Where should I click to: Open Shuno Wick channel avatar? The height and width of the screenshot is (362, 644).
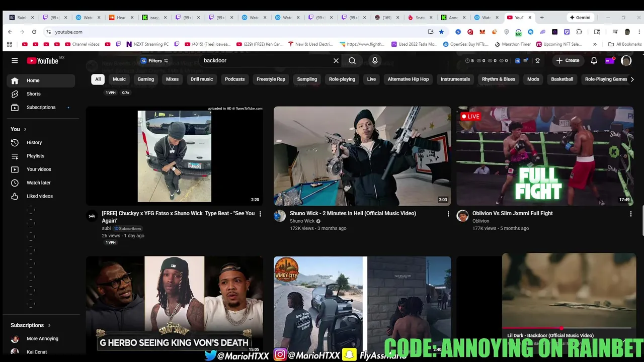280,216
